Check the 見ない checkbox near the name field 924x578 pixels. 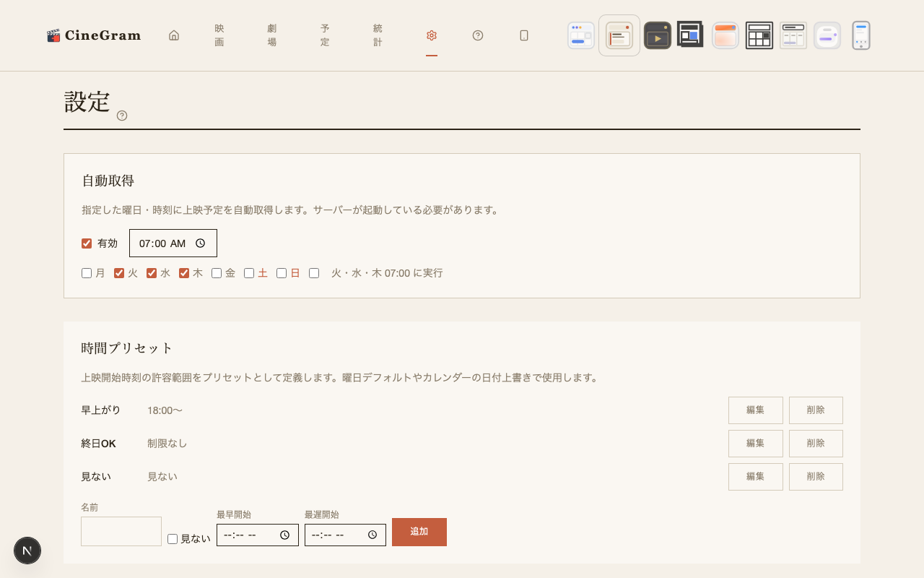[x=172, y=539]
